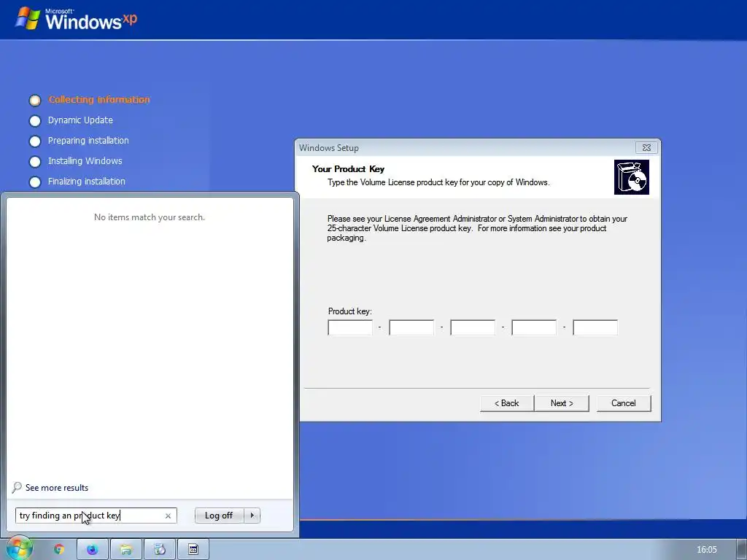747x560 pixels.
Task: Click the Dynamic Update step label
Action: coord(80,120)
